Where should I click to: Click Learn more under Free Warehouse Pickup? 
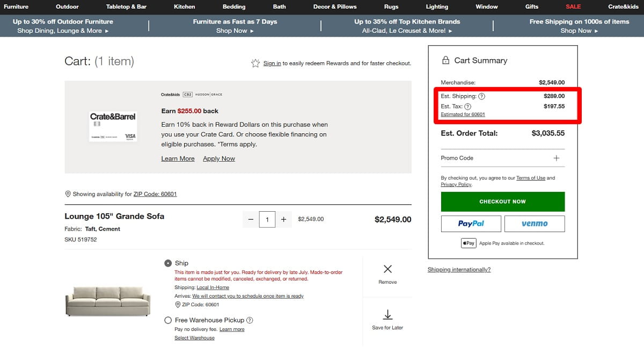(232, 329)
